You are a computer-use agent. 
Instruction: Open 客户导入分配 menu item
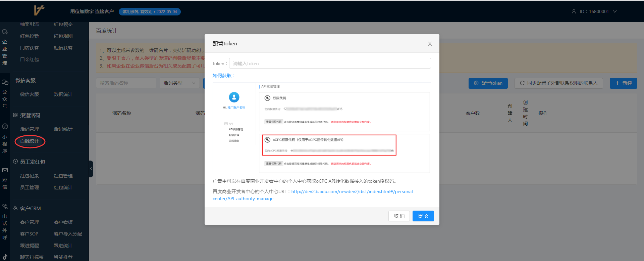coord(68,234)
